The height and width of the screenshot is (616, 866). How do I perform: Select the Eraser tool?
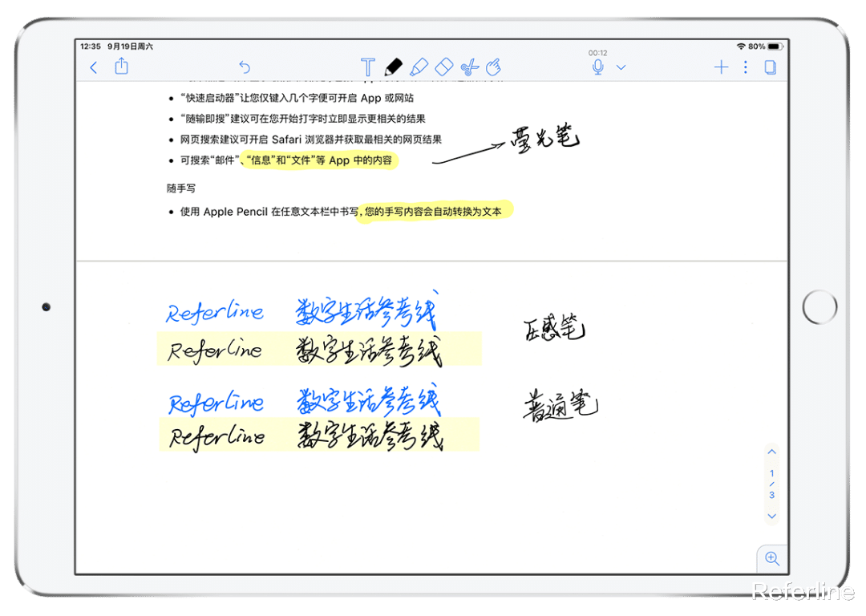tap(443, 67)
